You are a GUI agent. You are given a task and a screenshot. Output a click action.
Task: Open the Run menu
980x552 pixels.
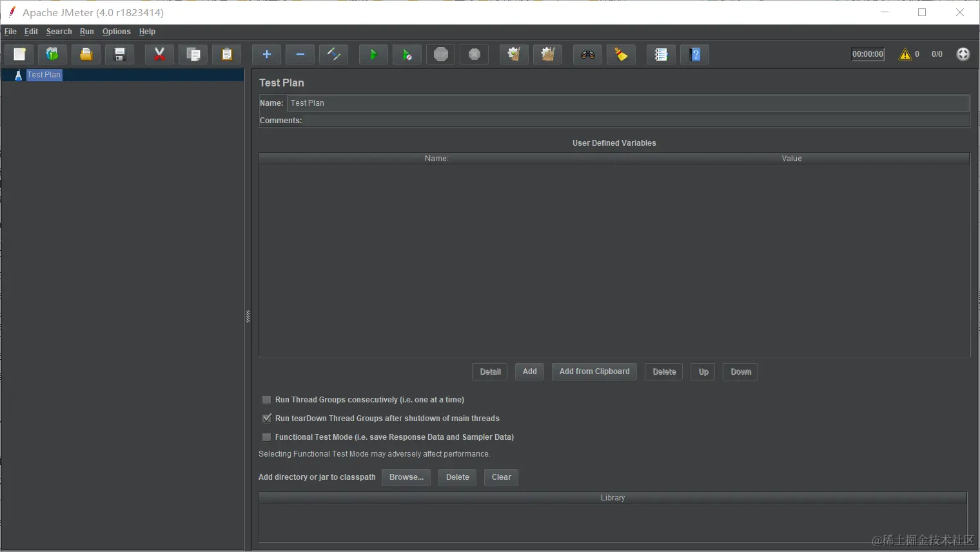point(86,32)
